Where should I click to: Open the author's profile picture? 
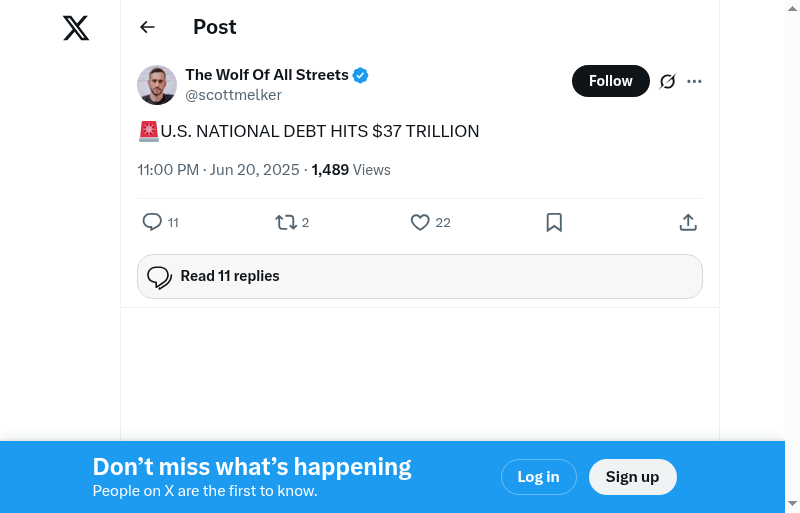point(157,85)
